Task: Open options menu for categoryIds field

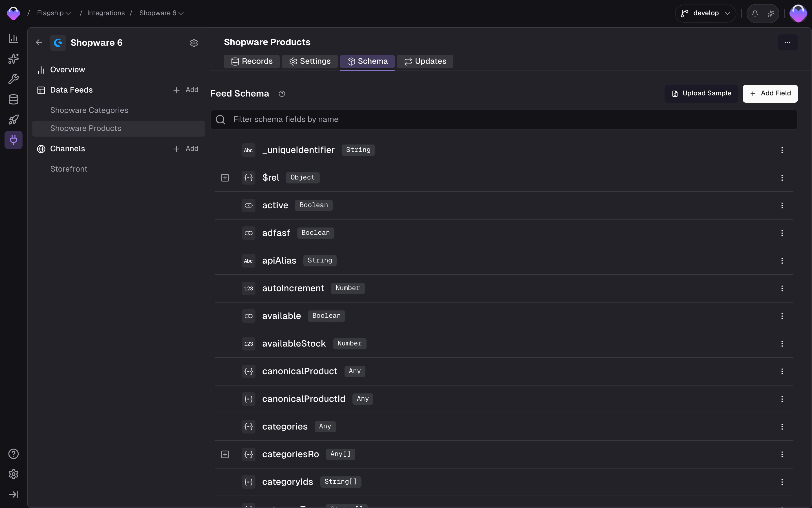Action: (x=782, y=482)
